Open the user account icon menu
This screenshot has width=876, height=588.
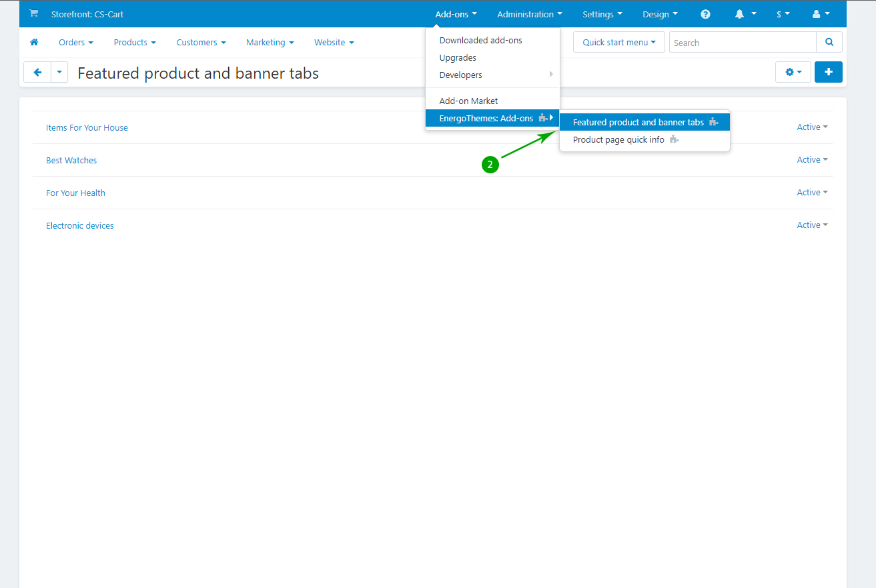(x=821, y=14)
